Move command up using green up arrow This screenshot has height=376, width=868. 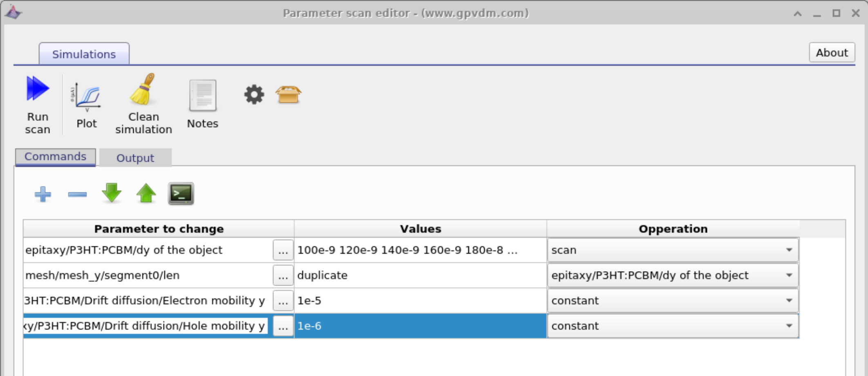(x=146, y=194)
